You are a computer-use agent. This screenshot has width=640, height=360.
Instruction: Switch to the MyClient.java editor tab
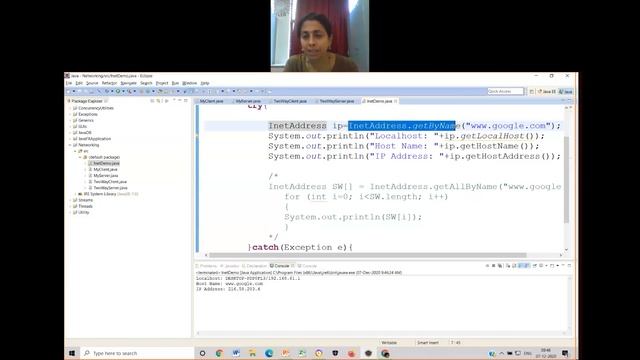point(211,101)
